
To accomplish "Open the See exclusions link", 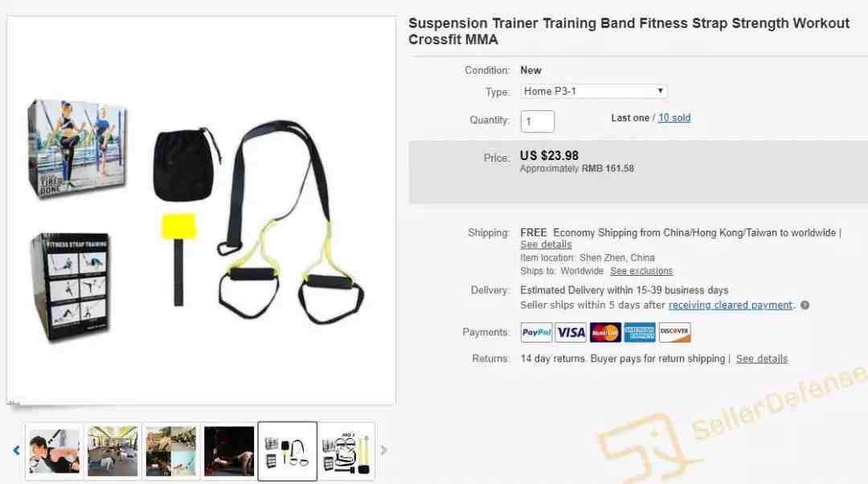I will click(x=641, y=271).
